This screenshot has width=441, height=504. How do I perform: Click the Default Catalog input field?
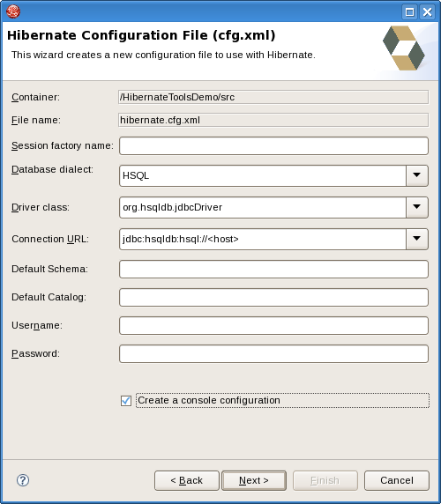[x=273, y=297]
